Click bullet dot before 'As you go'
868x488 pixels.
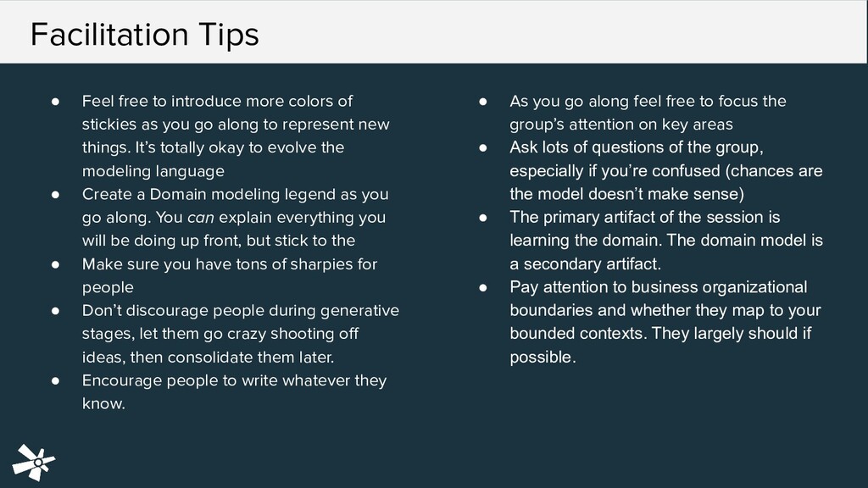coord(483,102)
